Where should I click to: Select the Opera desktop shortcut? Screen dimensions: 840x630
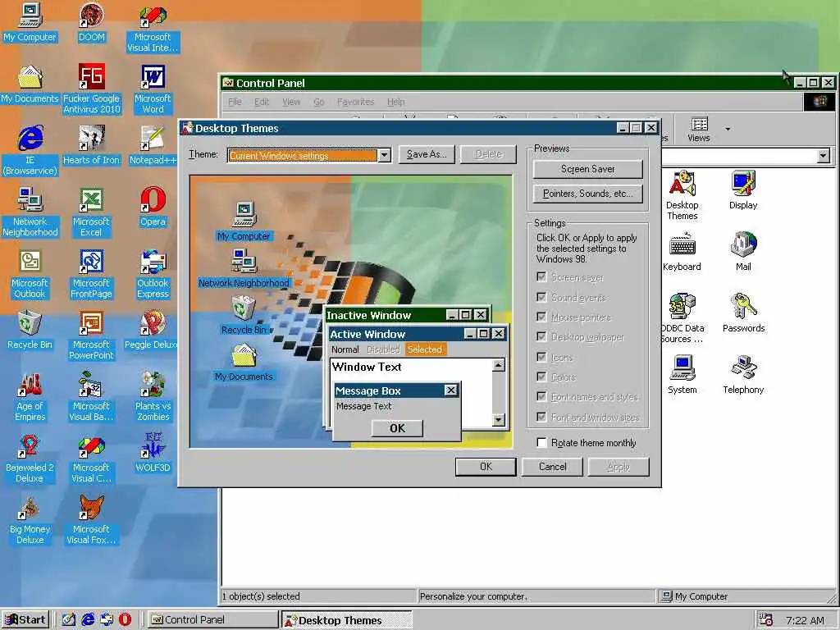click(153, 207)
